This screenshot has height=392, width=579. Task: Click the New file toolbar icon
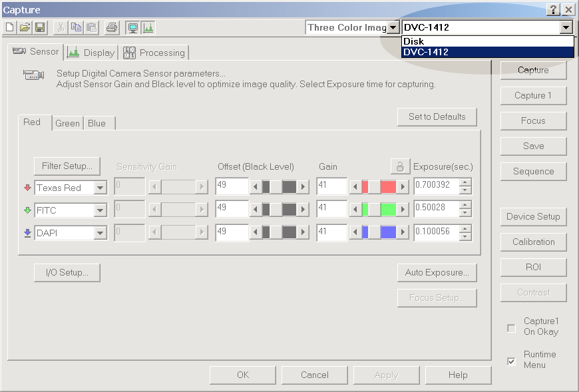click(x=9, y=28)
